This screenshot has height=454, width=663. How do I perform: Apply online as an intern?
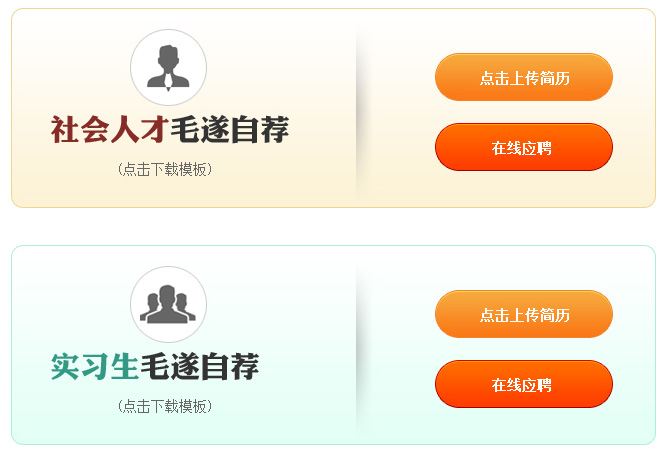pos(523,385)
